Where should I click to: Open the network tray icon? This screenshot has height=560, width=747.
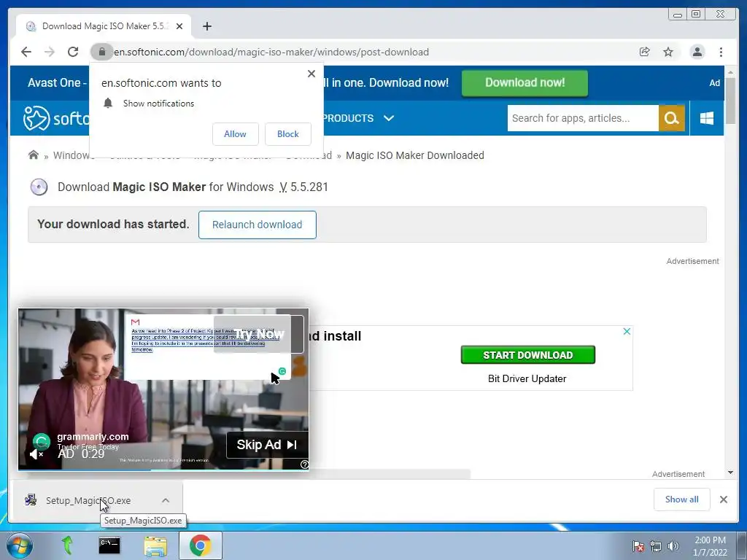(656, 547)
